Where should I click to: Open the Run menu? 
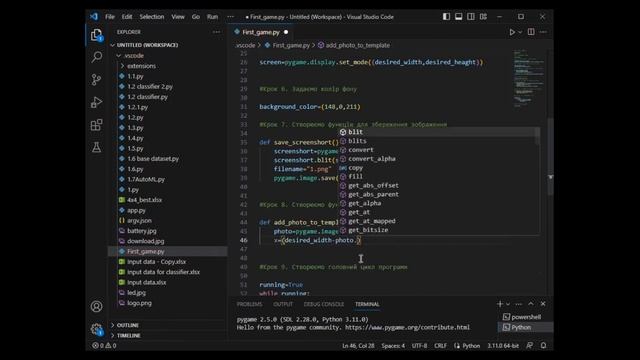point(212,17)
